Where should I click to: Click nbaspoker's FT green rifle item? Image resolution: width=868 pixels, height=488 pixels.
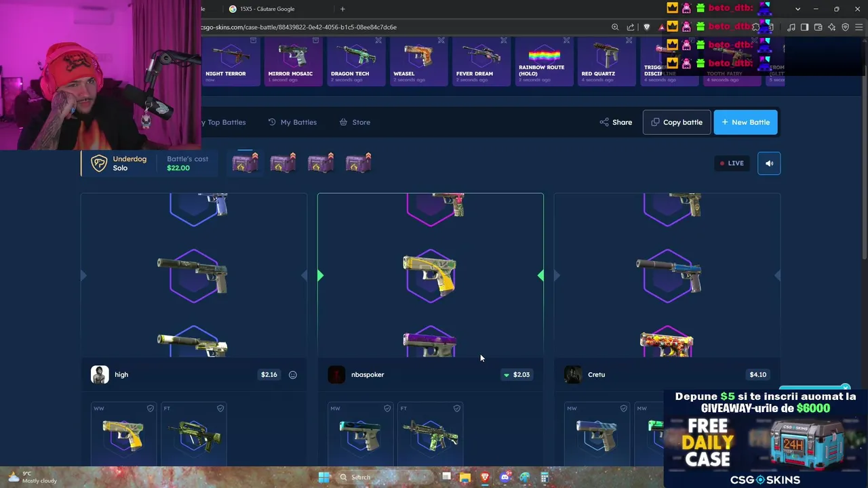430,434
